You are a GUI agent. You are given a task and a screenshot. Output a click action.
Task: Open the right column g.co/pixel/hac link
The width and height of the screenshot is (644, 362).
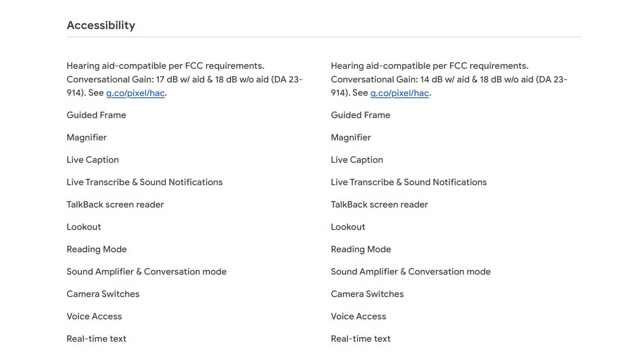point(400,93)
